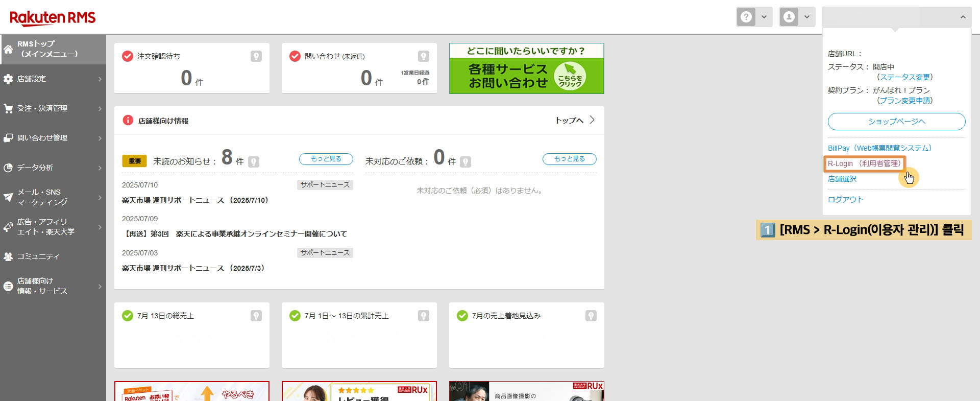The width and height of the screenshot is (980, 401).
Task: Click the Rakuten RMS logo
Action: [x=53, y=18]
